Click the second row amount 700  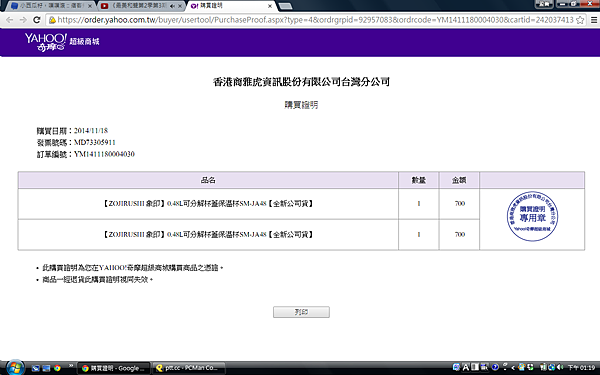click(460, 234)
